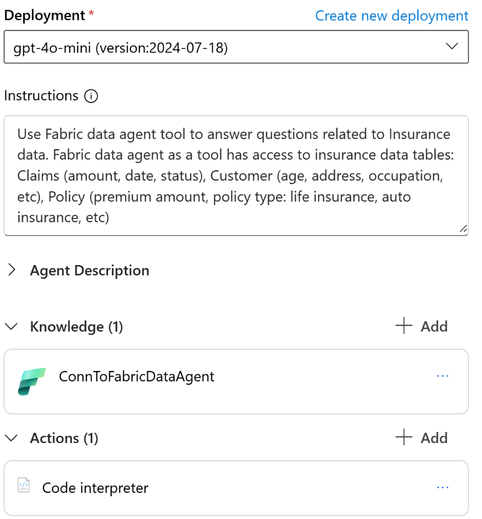Click the Instructions info icon

coord(91,96)
